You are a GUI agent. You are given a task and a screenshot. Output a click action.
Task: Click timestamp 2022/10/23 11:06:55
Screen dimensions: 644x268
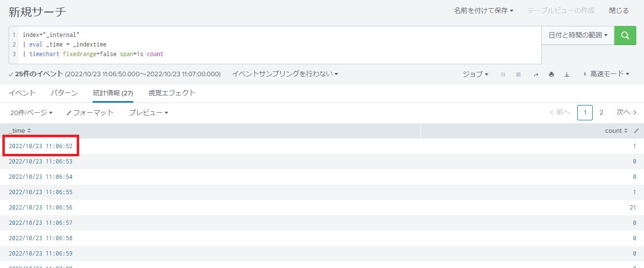[41, 192]
